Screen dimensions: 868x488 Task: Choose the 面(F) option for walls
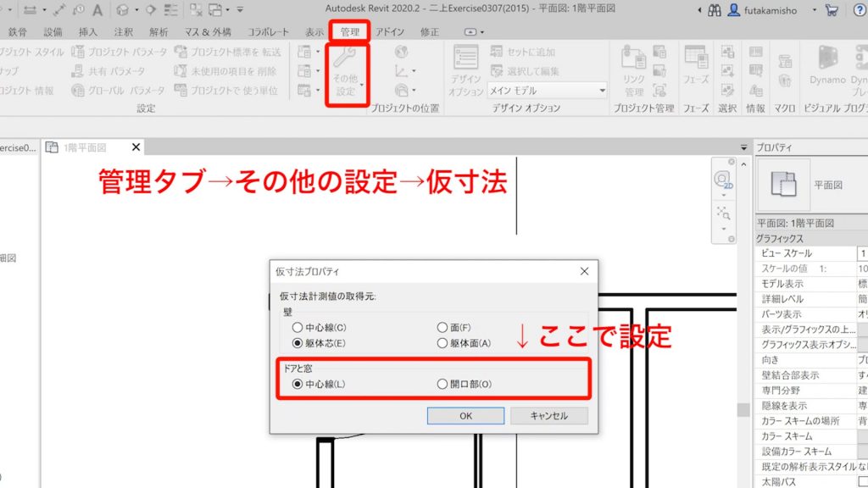(x=442, y=326)
